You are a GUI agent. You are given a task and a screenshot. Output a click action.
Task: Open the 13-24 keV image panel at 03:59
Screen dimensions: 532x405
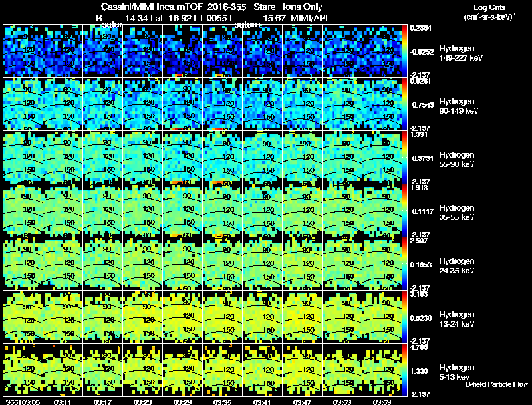pos(382,317)
